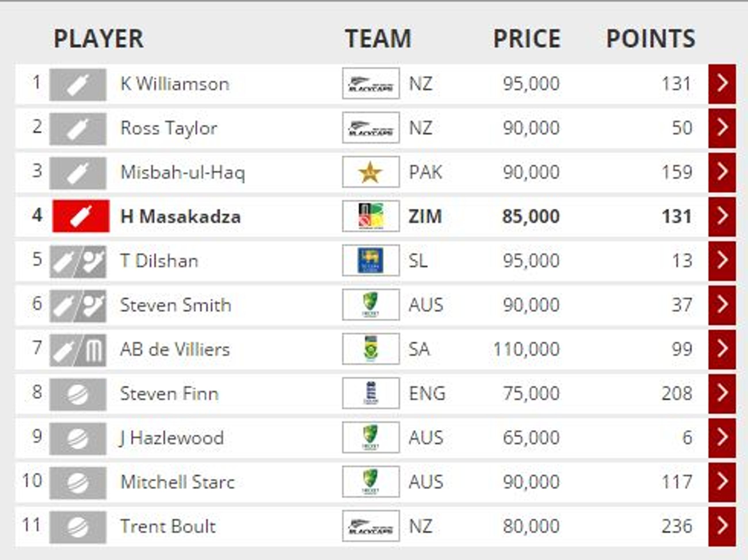748x560 pixels.
Task: Open details arrow for Misbah-ul-Haq
Action: click(x=722, y=173)
